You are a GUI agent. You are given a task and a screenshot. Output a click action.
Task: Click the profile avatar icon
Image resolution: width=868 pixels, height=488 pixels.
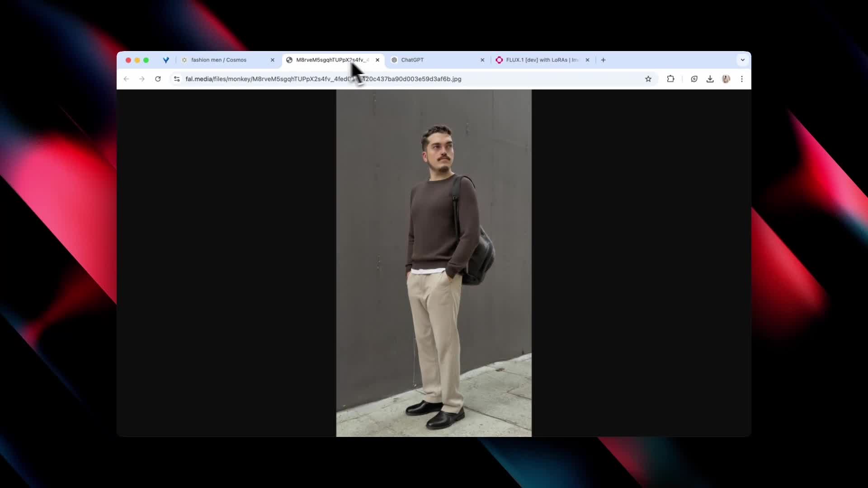point(726,79)
